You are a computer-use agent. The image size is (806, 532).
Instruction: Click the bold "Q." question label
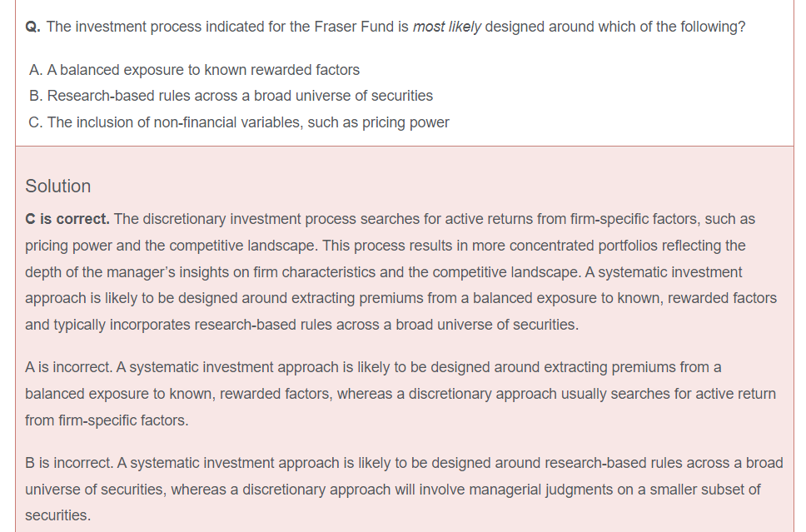33,27
